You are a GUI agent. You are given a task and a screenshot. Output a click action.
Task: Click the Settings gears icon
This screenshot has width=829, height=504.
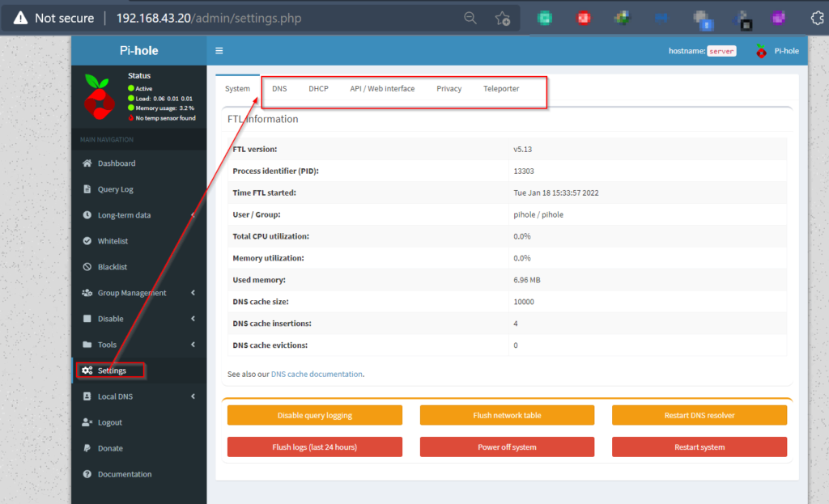click(x=87, y=371)
